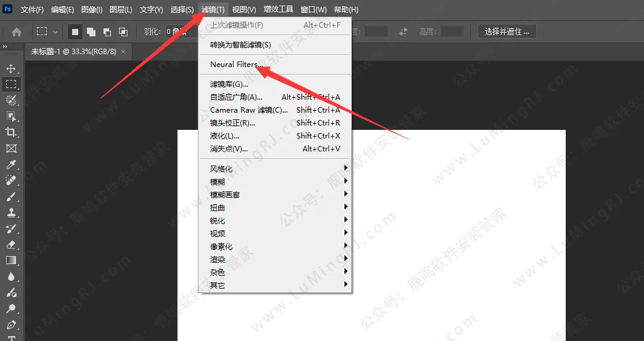Open the 帮助(H) menu
The image size is (644, 341).
pyautogui.click(x=346, y=9)
